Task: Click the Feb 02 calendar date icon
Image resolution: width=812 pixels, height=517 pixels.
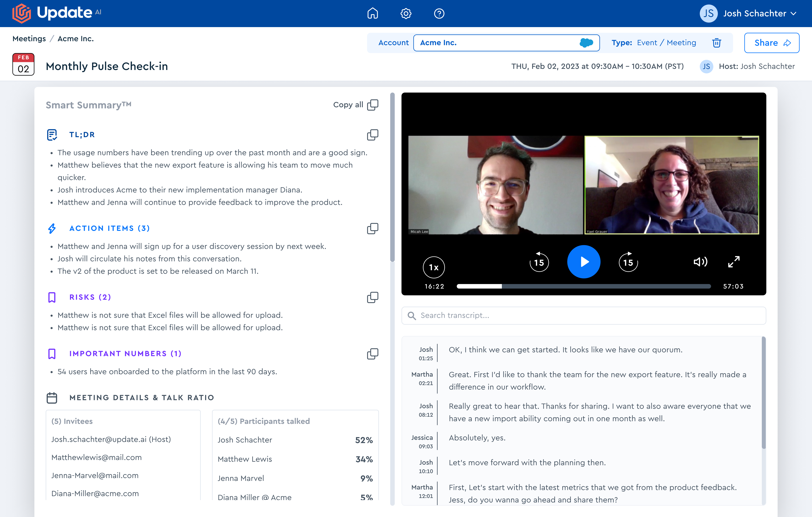Action: (x=23, y=64)
